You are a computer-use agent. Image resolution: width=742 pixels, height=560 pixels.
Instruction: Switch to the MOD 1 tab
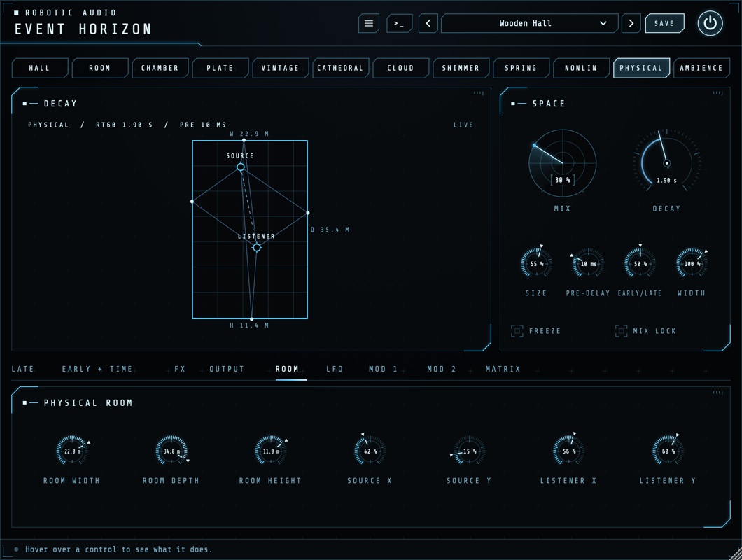click(x=384, y=369)
